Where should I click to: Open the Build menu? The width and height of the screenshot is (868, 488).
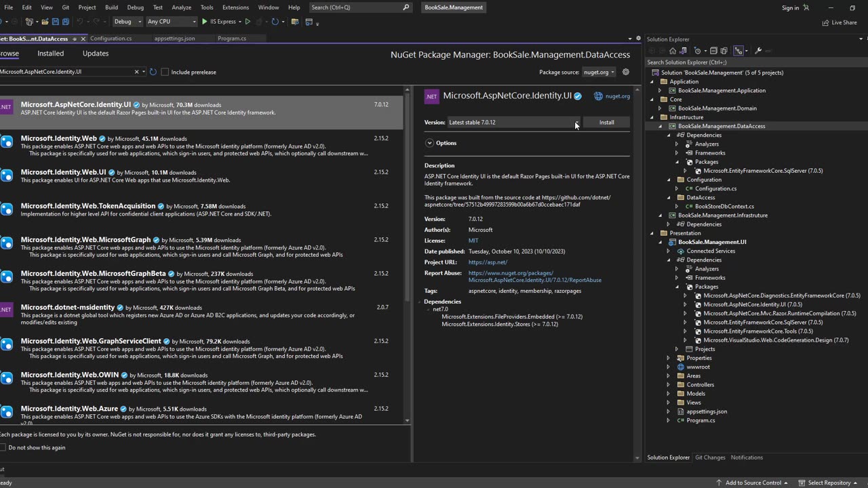coord(111,7)
